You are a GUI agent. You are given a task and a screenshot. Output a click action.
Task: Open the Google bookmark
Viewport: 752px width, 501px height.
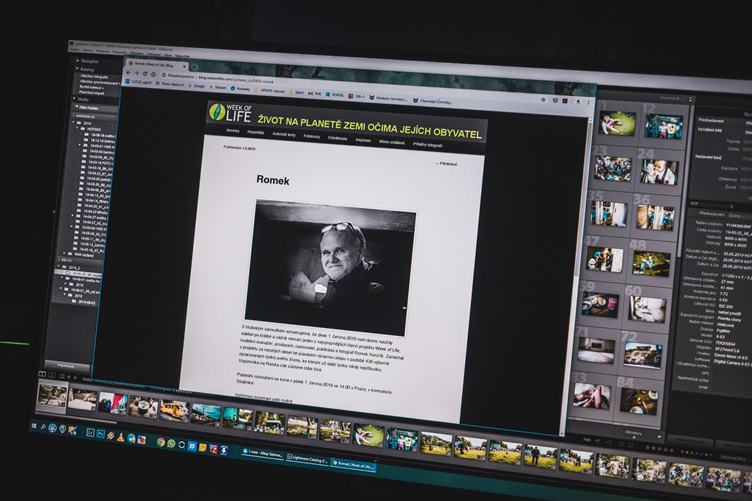coord(197,86)
